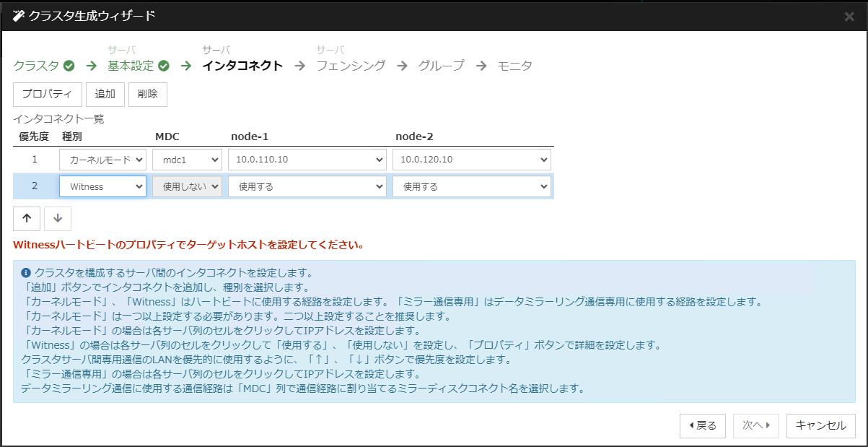
Task: Open node-2 IP dropdown showing 10.0.120.10
Action: (x=472, y=159)
